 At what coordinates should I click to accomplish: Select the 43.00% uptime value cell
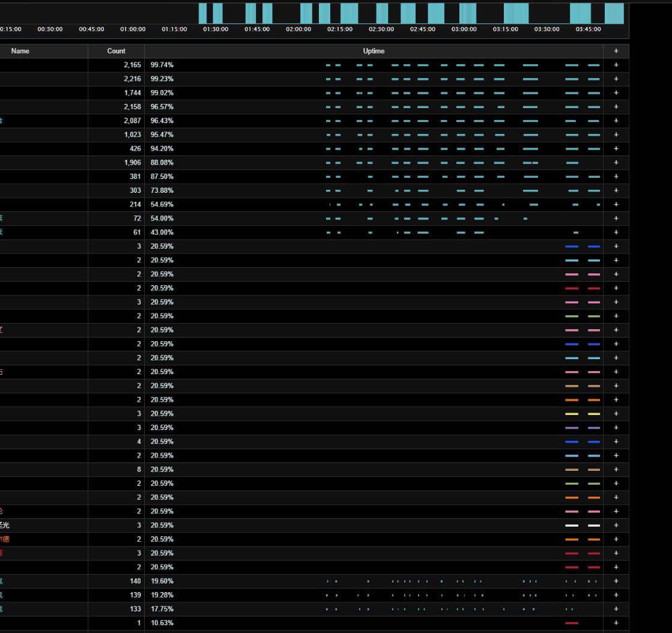tap(162, 232)
